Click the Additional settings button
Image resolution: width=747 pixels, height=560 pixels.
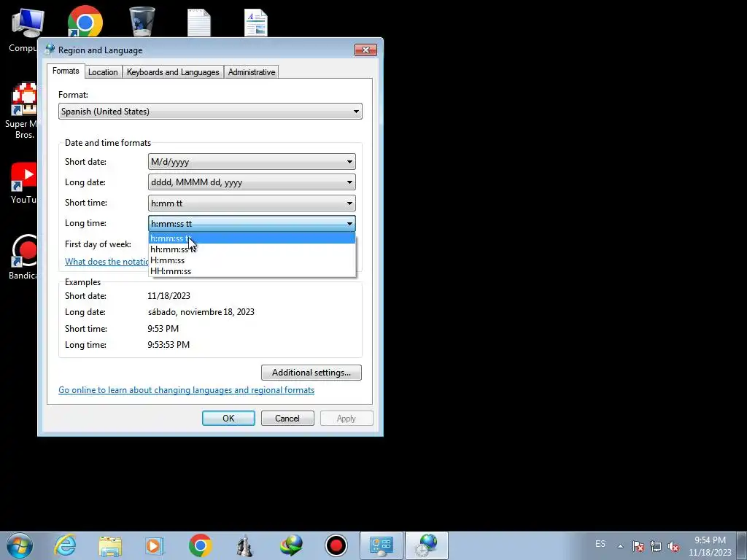(x=311, y=373)
